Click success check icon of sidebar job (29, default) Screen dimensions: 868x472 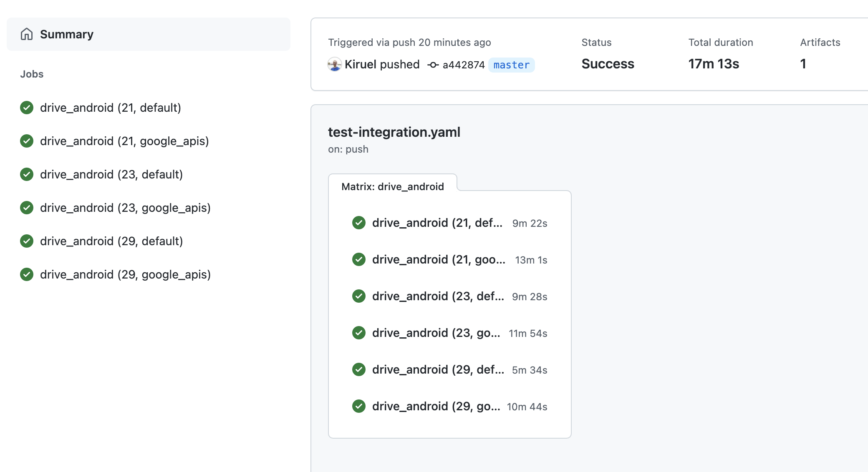[x=27, y=241]
